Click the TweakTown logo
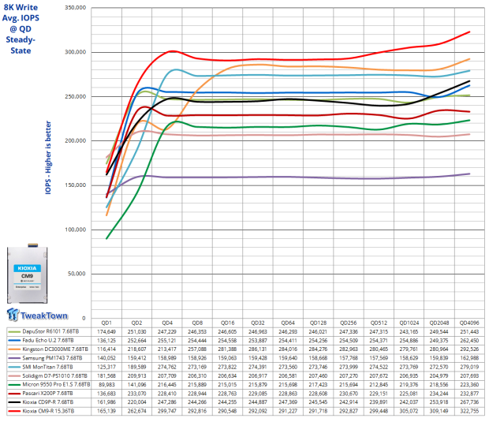This screenshot has height=448, width=489. tap(37, 315)
